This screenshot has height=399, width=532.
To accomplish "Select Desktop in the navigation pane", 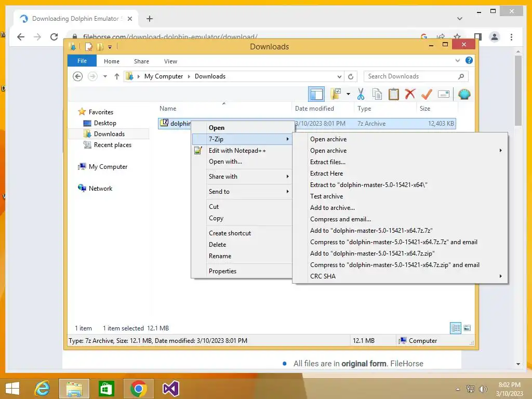I will 105,123.
